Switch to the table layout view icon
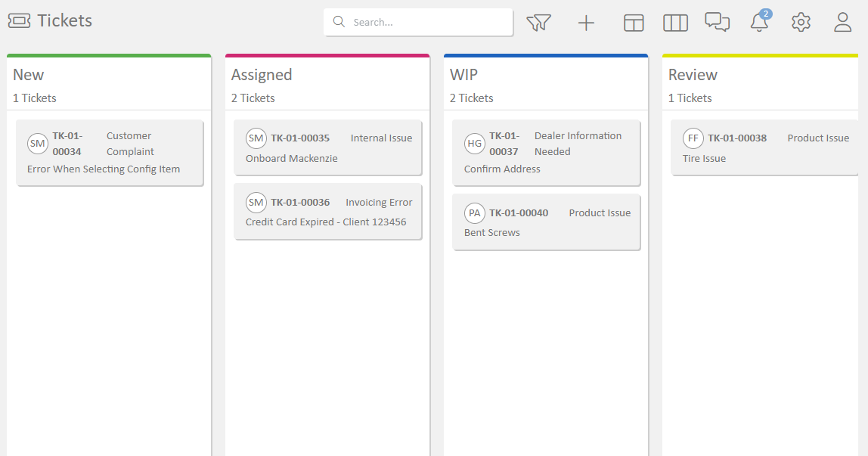The height and width of the screenshot is (456, 868). (x=634, y=23)
